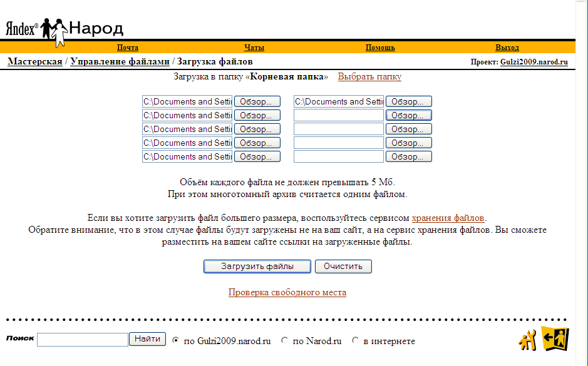
Task: Click the exit door icon at bottom right
Action: coord(555,339)
